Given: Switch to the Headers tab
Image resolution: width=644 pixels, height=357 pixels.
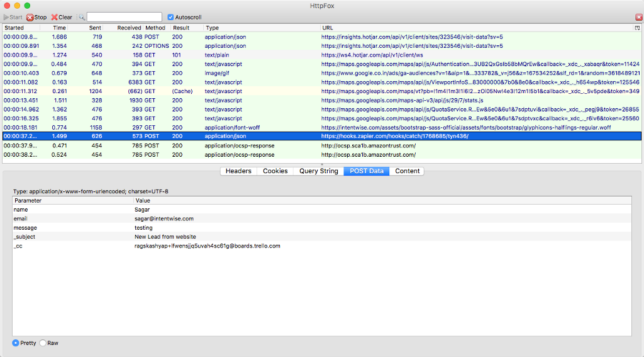Looking at the screenshot, I should pyautogui.click(x=238, y=171).
